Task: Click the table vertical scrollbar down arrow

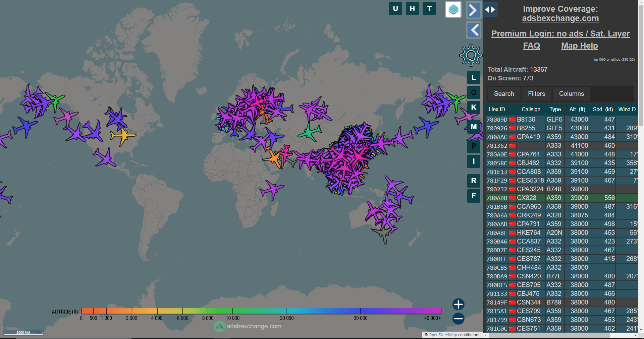Action: (641, 330)
